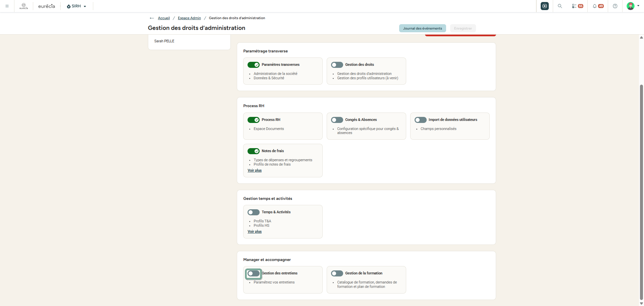The width and height of the screenshot is (644, 306).
Task: Open Journal des événements
Action: coord(422,28)
